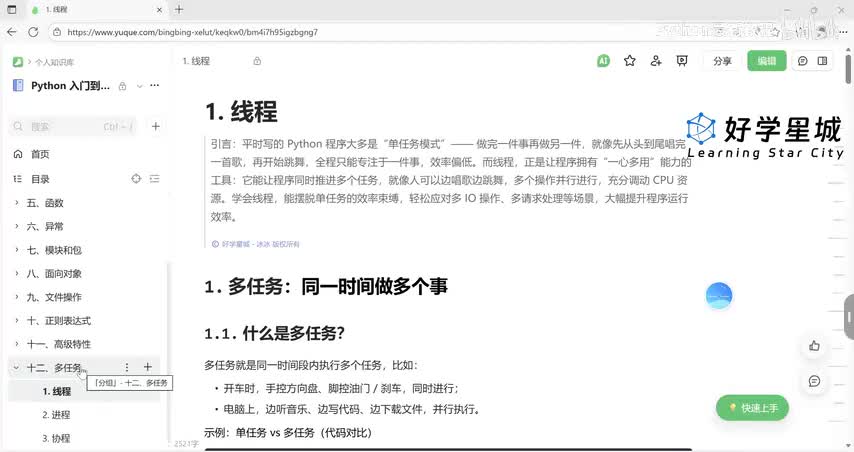Screen dimensions: 854x452
Task: Click the Yuque green logo icon in sidebar
Action: (18, 62)
